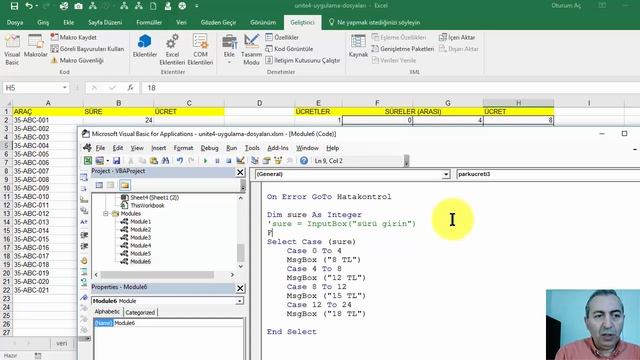The image size is (640, 360).
Task: Select cell 35-ABC-005 in column A
Action: click(x=48, y=154)
